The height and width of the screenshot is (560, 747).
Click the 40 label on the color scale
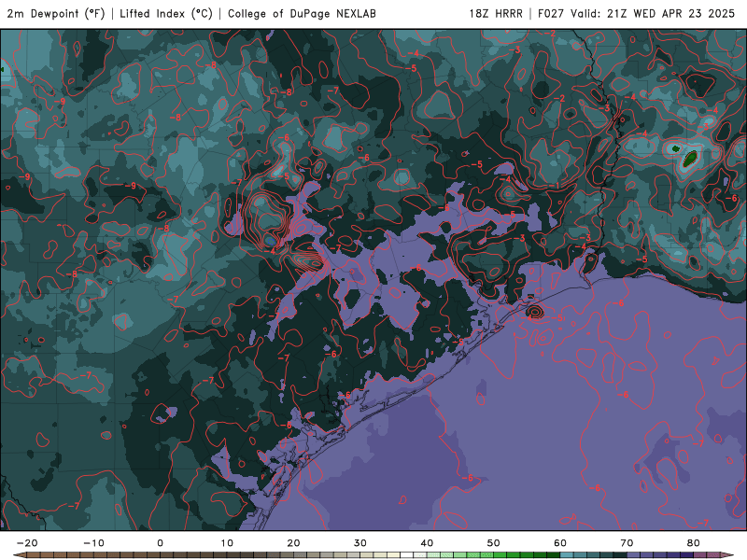click(427, 543)
